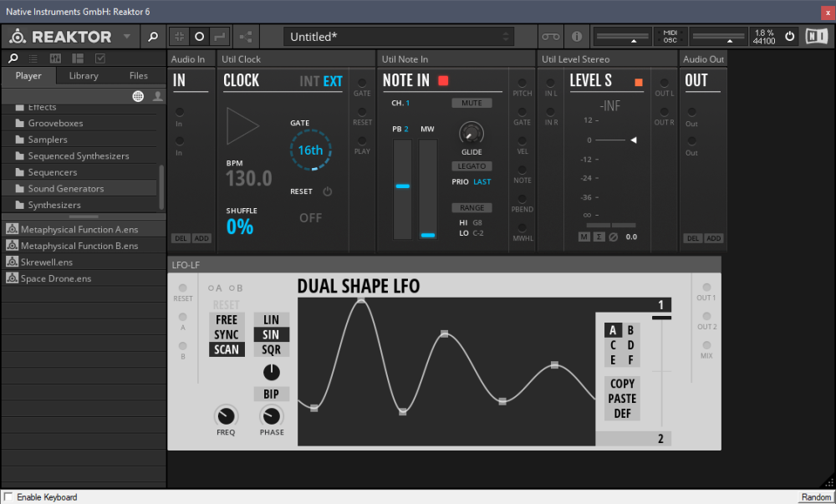The image size is (836, 504).
Task: Open the Reaktor main menu arrow
Action: pos(127,37)
